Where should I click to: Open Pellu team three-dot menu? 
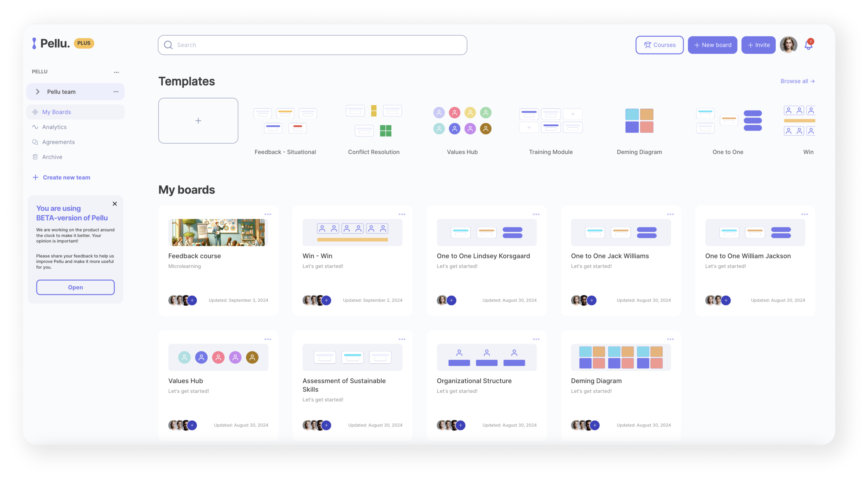click(x=116, y=92)
